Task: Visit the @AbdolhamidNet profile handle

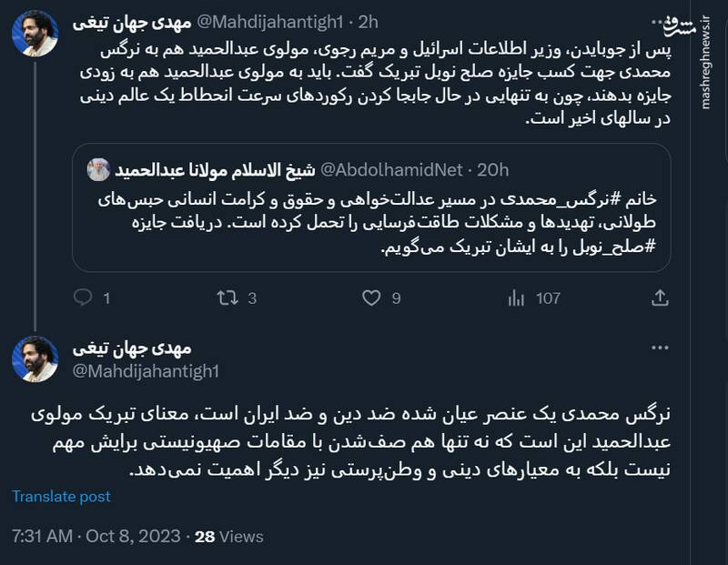Action: pyautogui.click(x=391, y=166)
